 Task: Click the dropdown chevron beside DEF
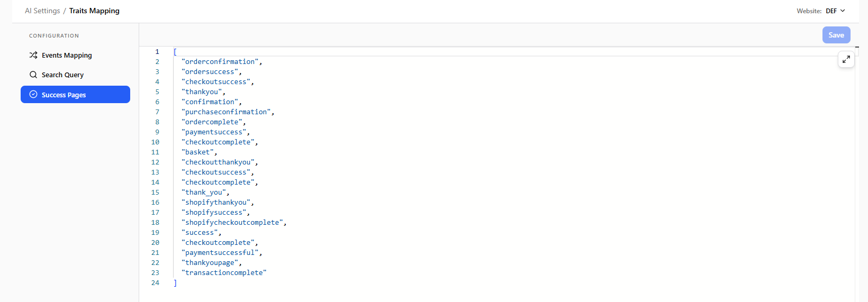(843, 11)
